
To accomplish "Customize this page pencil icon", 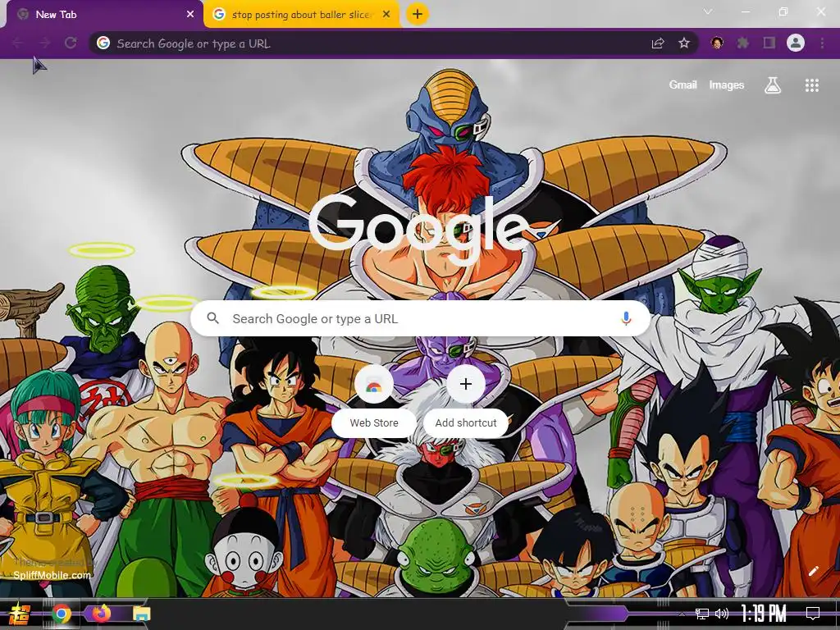I will tap(813, 571).
